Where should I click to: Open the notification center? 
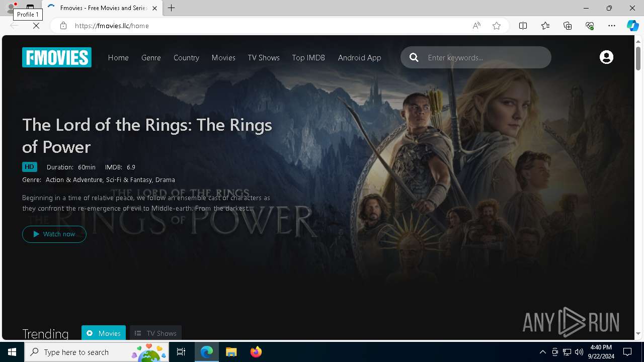point(627,352)
